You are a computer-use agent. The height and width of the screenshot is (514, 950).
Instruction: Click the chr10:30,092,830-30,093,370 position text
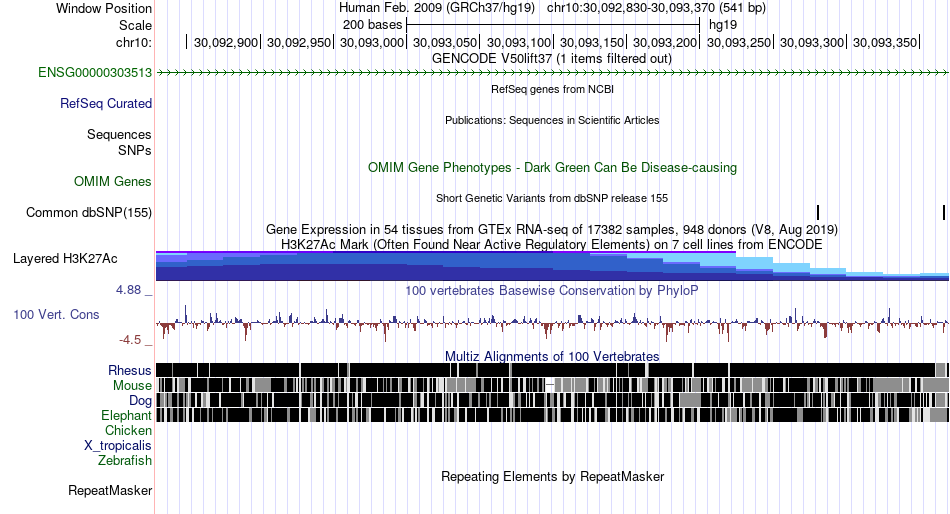(x=656, y=8)
